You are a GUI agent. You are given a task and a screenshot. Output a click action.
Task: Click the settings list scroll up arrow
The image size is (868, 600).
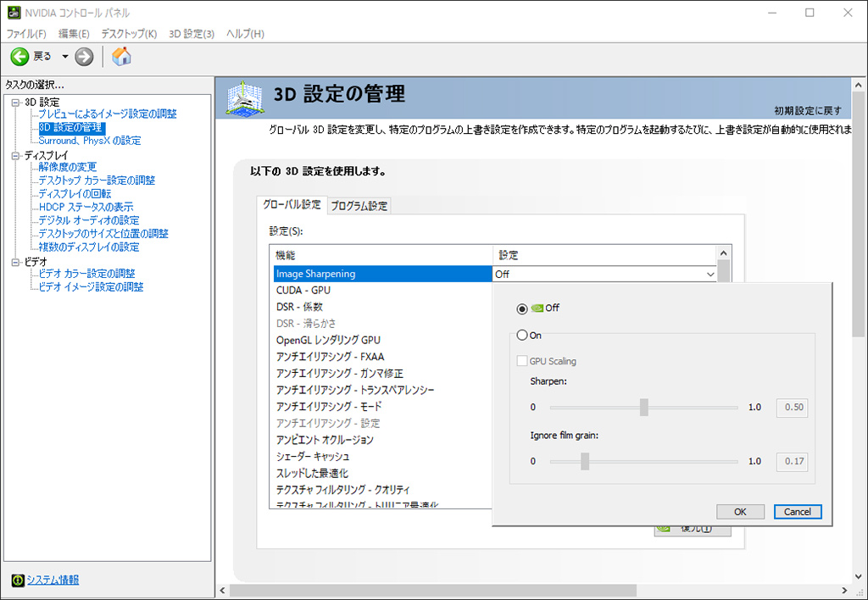(x=724, y=253)
